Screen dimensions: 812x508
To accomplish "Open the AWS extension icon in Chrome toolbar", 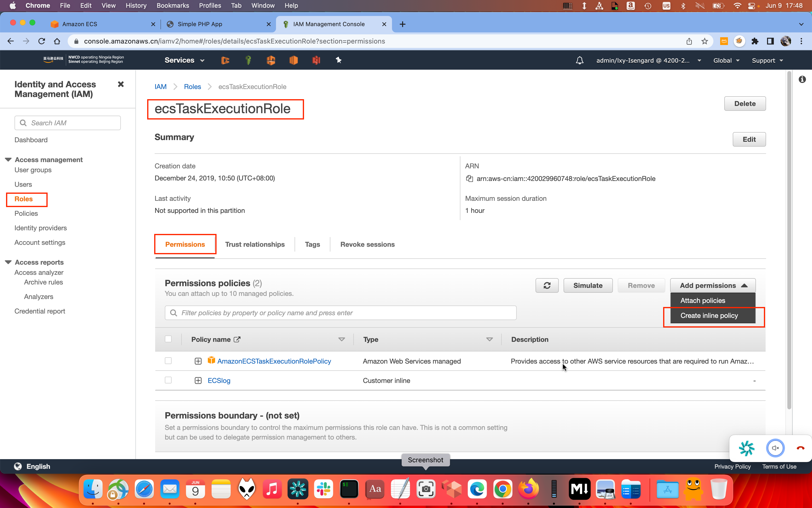I will [x=724, y=41].
